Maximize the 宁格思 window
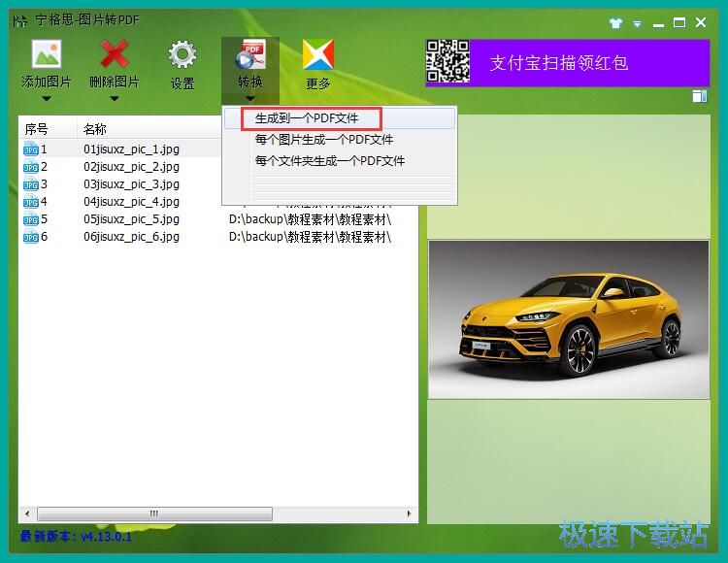 (679, 22)
